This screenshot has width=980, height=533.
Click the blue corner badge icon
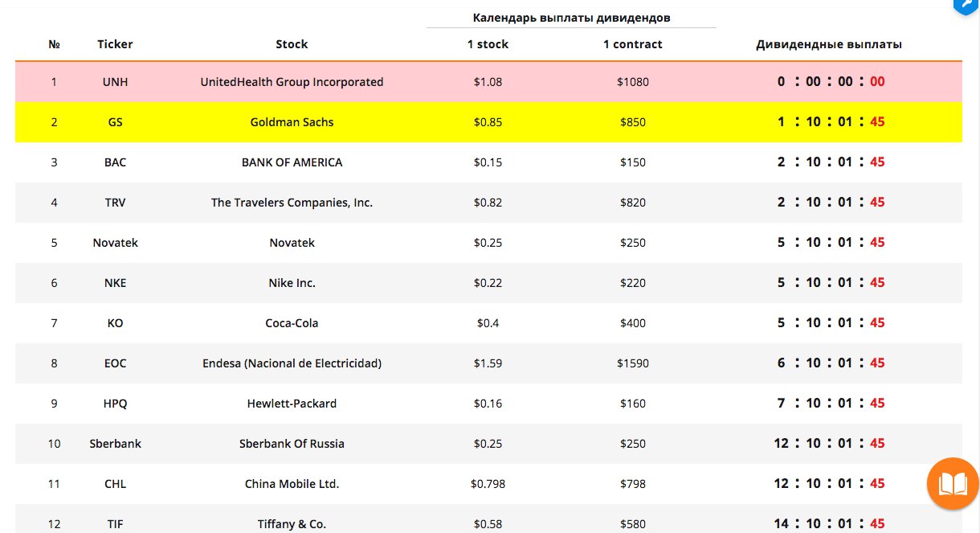966,6
